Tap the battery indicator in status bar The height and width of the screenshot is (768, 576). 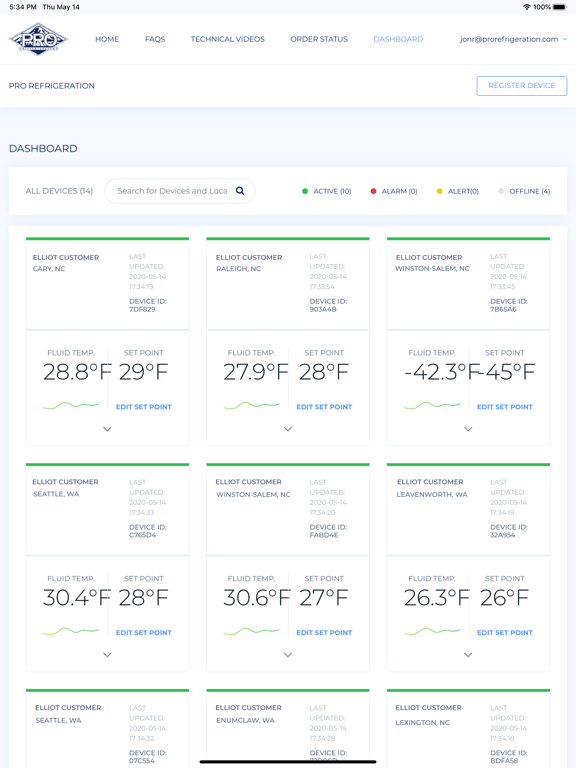tap(560, 7)
